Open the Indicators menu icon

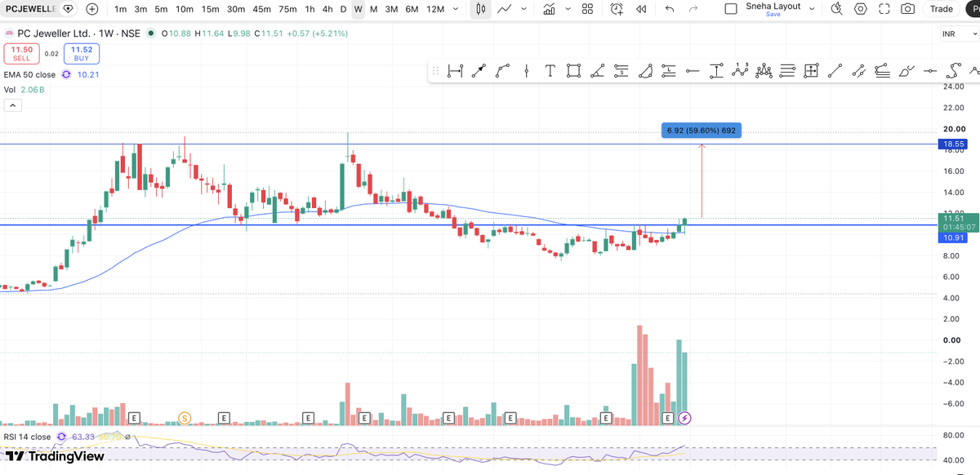click(549, 9)
